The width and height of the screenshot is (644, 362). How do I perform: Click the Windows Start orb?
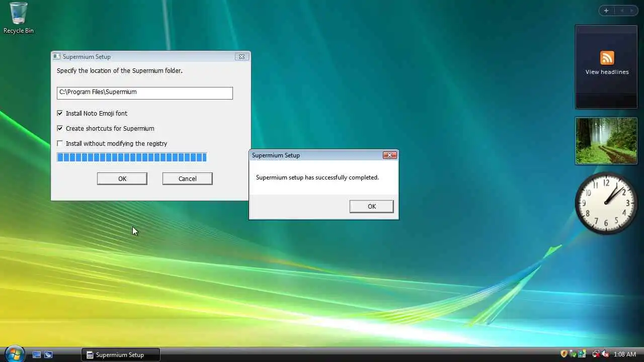(x=14, y=353)
